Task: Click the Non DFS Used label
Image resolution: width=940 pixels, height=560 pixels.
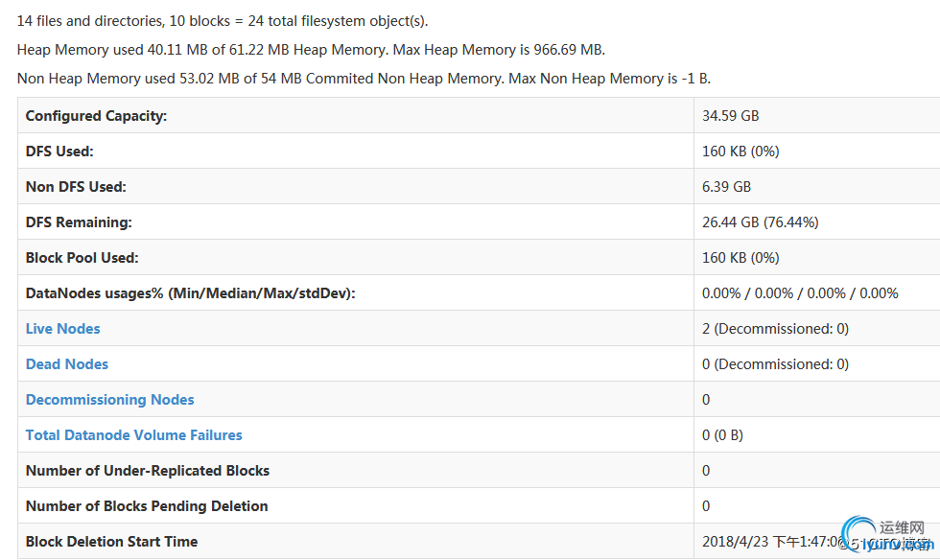Action: [76, 187]
